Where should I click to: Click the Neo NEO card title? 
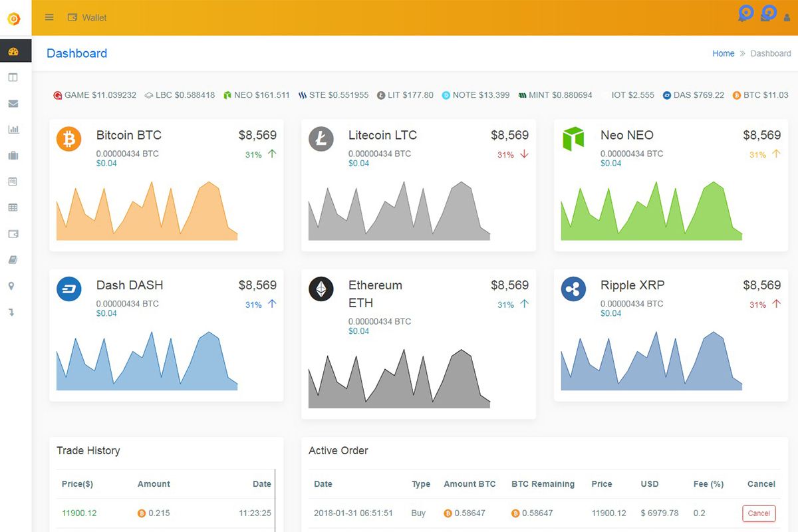[627, 135]
